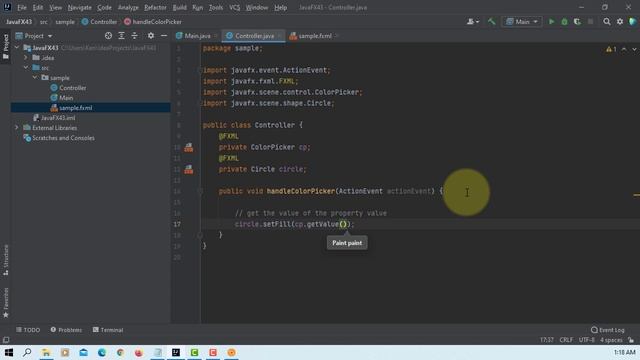Open the Refactor menu
Screen dimensions: 640x360
155,7
